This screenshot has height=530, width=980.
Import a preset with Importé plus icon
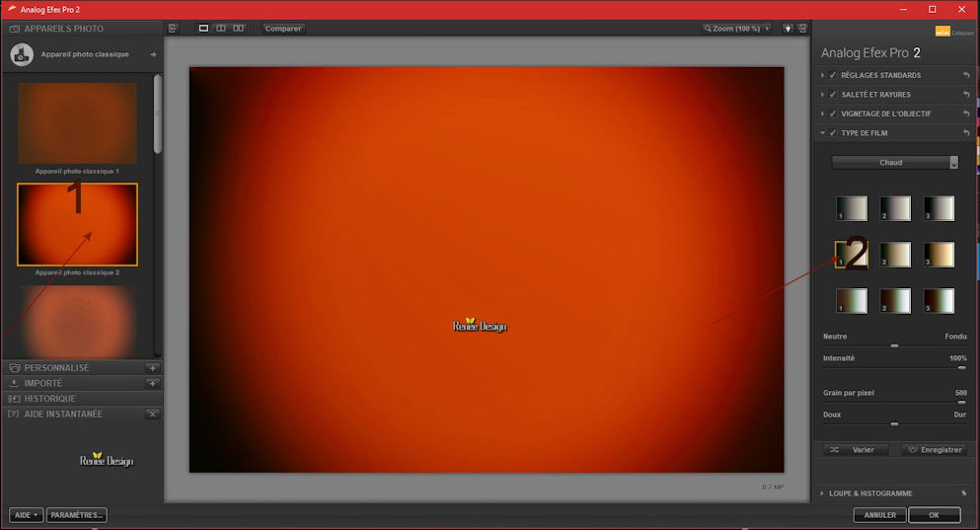pos(153,383)
